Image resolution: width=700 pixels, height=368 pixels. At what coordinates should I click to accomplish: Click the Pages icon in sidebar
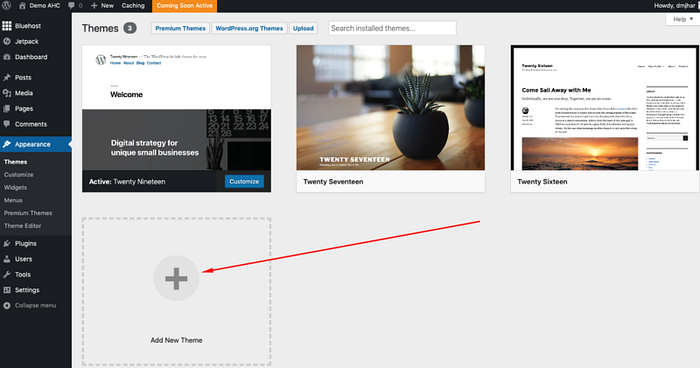point(7,109)
